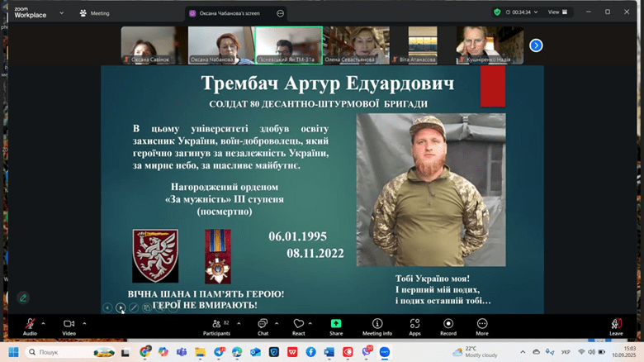Click the green Share screen button
The image size is (644, 362).
(x=336, y=326)
